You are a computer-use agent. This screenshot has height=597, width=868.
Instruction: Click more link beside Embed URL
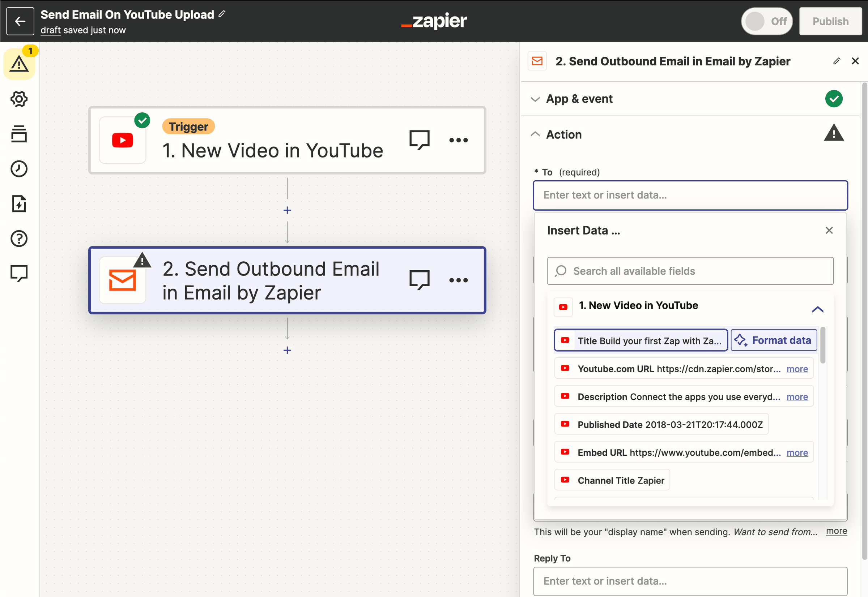(797, 452)
